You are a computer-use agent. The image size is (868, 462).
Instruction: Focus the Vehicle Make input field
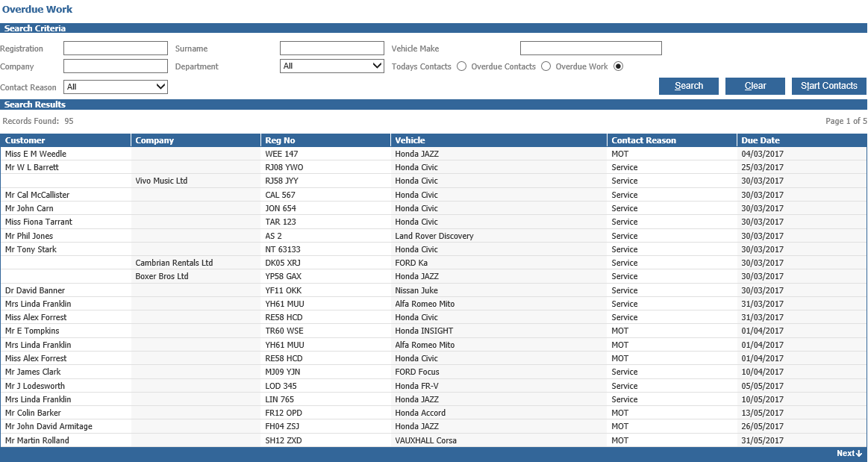coord(590,48)
